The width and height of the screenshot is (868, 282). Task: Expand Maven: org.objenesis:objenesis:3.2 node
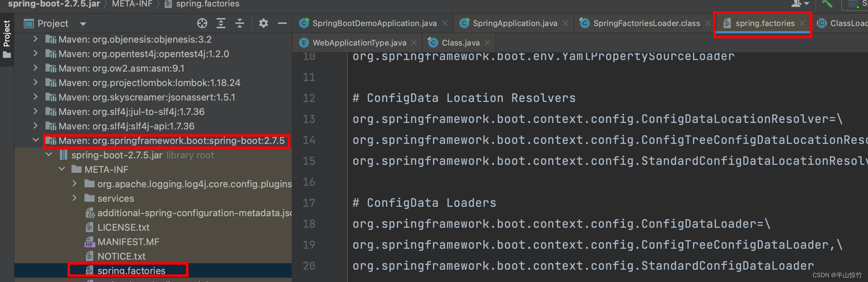tap(35, 39)
